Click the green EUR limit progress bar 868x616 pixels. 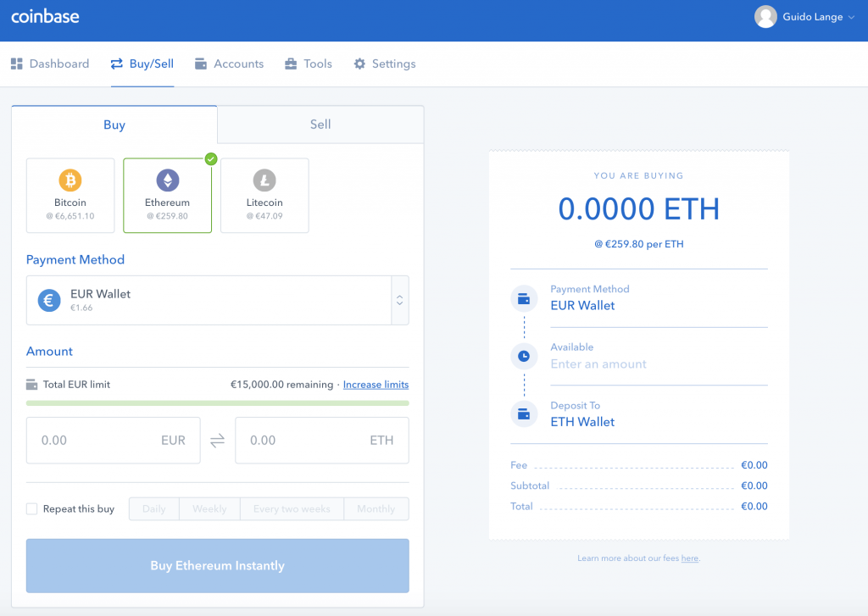[x=218, y=403]
